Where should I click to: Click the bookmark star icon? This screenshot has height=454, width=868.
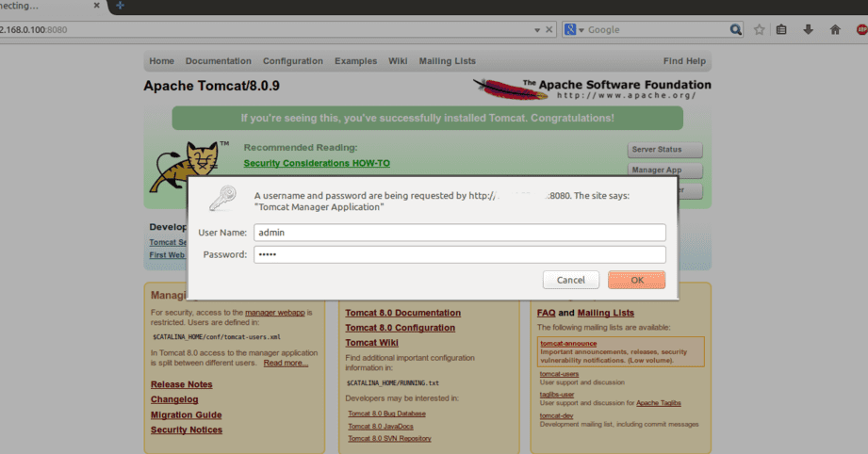click(760, 29)
